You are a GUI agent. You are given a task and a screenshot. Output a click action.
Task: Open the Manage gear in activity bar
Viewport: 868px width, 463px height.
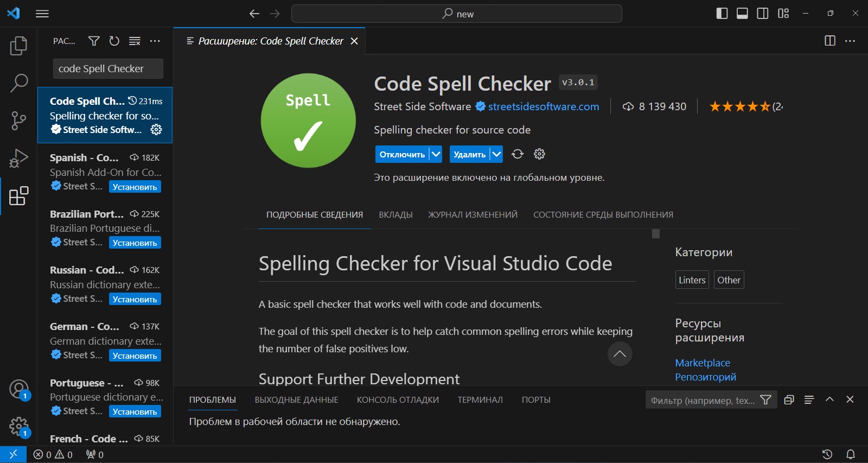pyautogui.click(x=18, y=427)
